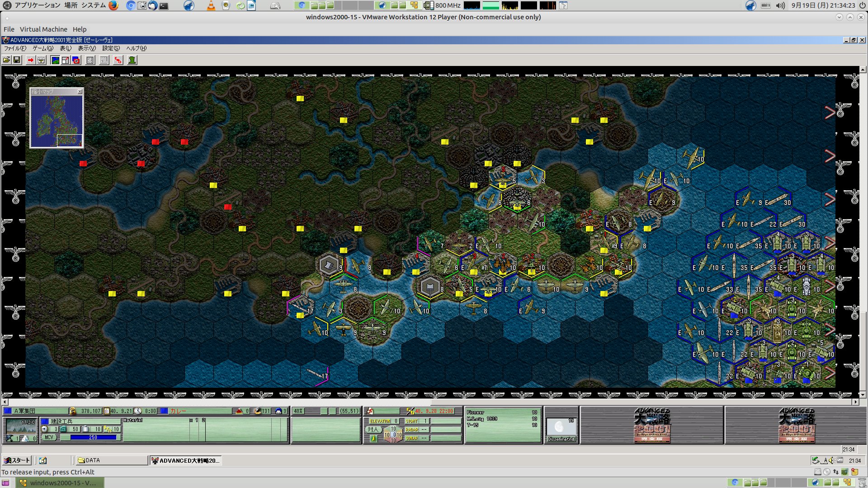Open the アプリケーション menu
The image size is (868, 488).
tap(38, 5)
